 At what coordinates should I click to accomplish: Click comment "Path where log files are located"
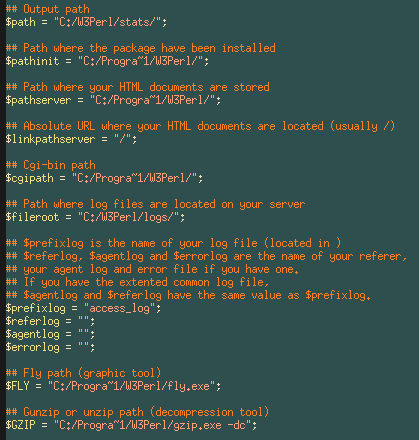pos(155,204)
